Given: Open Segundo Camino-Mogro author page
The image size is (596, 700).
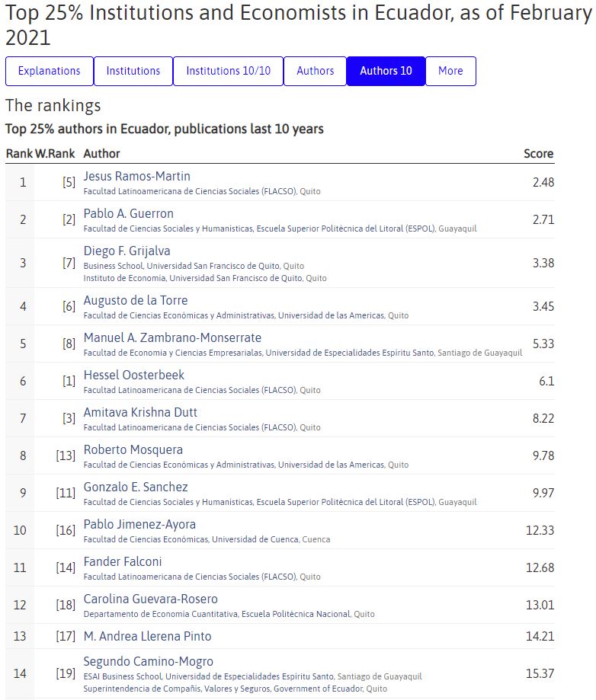Looking at the screenshot, I should click(149, 662).
